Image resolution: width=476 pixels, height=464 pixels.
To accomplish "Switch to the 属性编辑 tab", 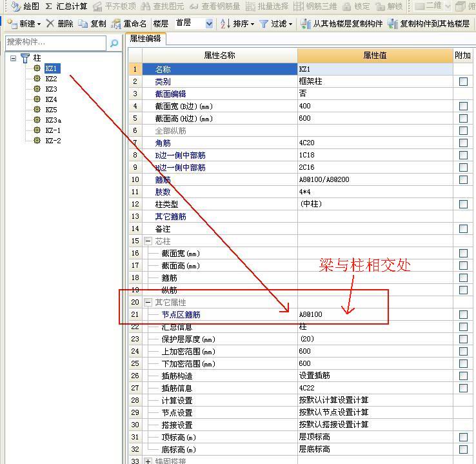I will 145,39.
